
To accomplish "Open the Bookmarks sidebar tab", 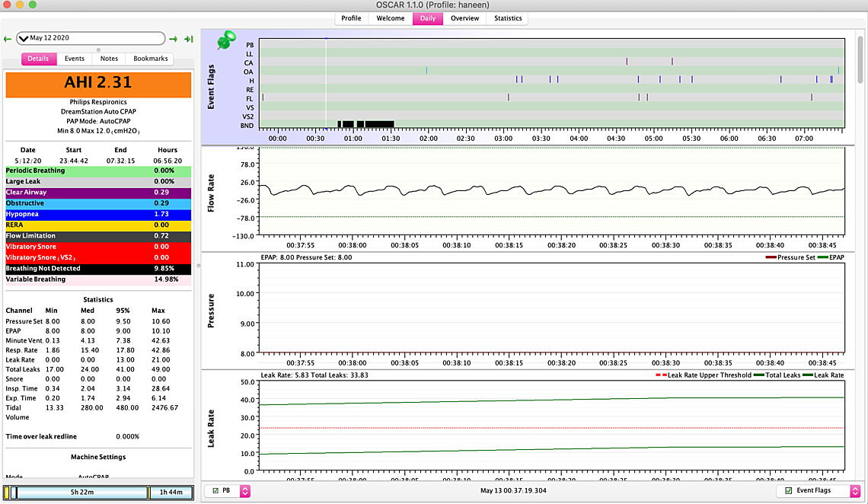I will (x=150, y=59).
